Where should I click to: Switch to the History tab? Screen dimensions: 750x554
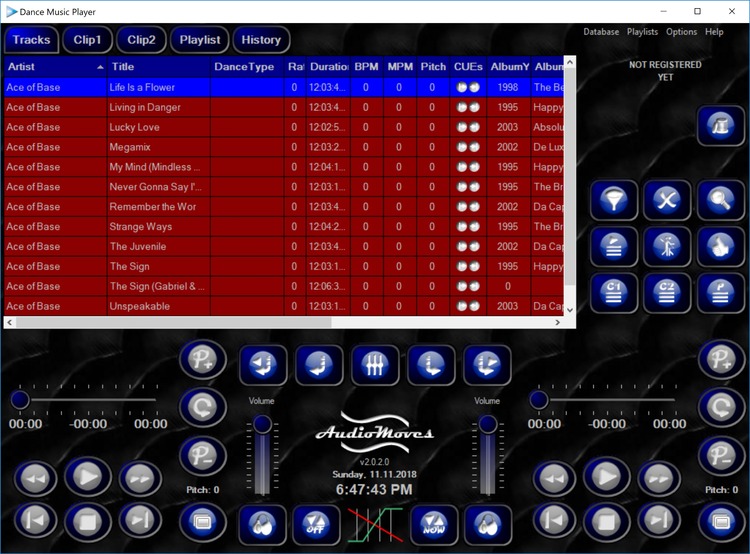pyautogui.click(x=261, y=40)
